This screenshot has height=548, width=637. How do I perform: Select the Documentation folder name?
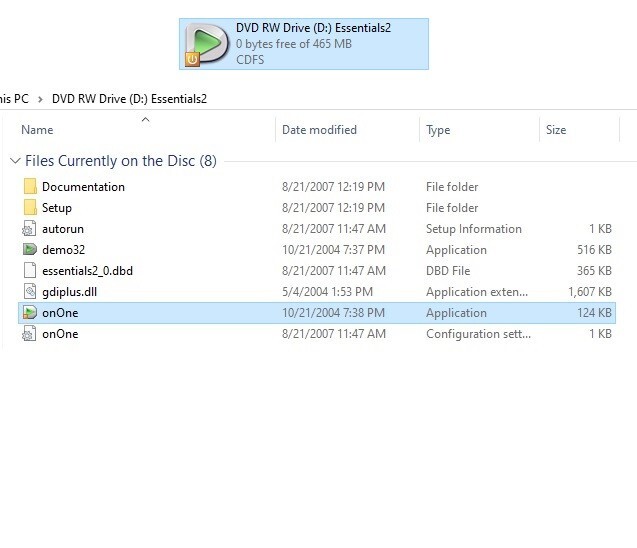[x=83, y=187]
